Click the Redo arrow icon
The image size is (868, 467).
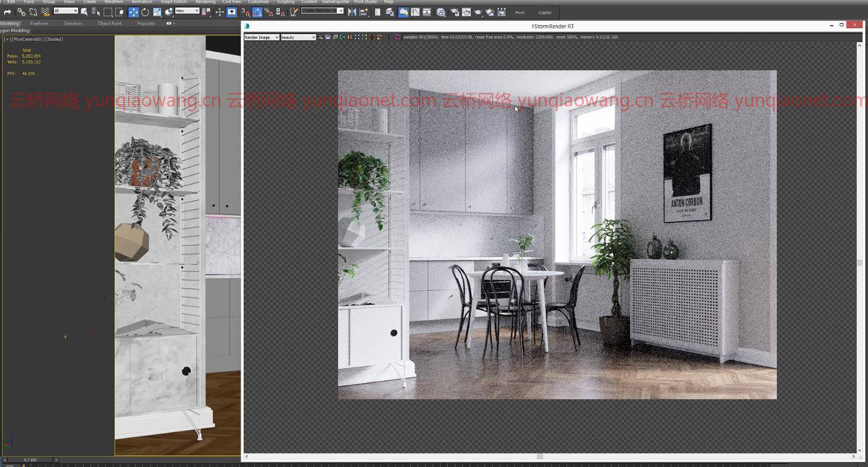pos(7,12)
